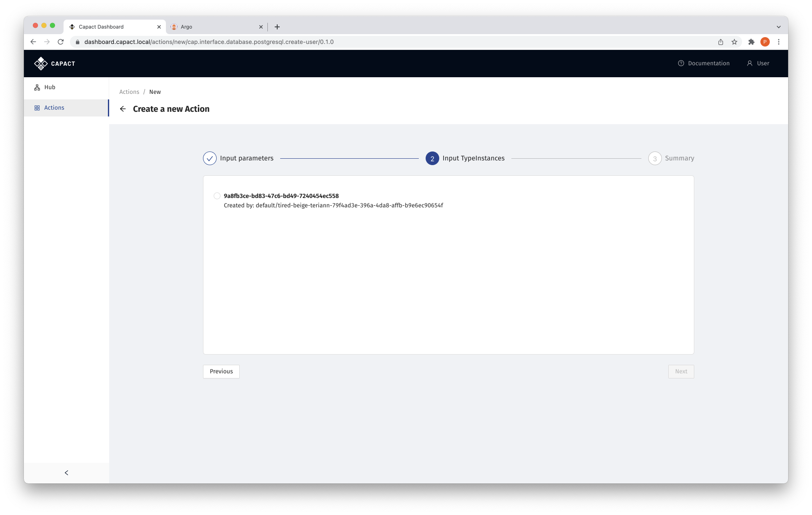Open the User account menu
Screen dimensions: 812x515
[x=758, y=64]
